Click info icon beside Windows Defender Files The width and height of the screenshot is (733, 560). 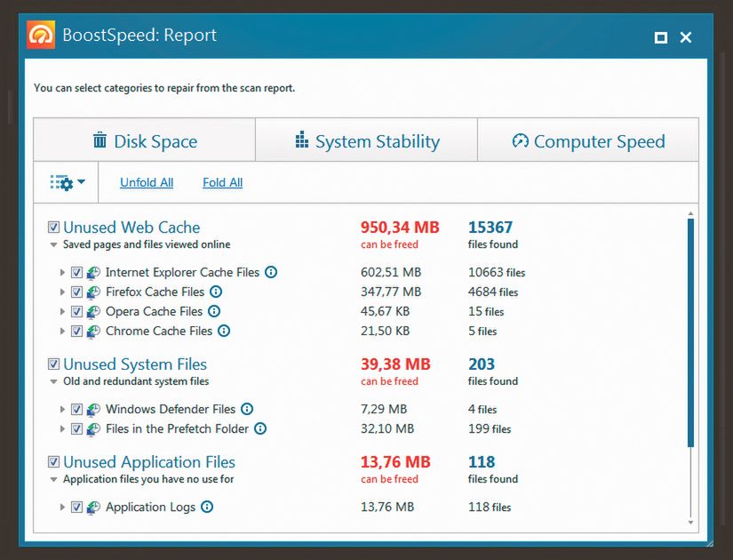click(247, 409)
